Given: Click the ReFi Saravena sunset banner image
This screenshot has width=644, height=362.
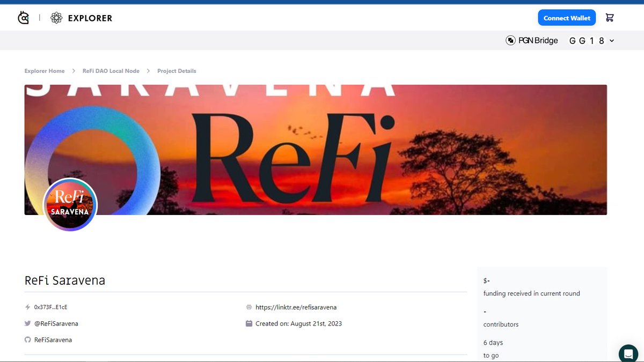Looking at the screenshot, I should (316, 150).
